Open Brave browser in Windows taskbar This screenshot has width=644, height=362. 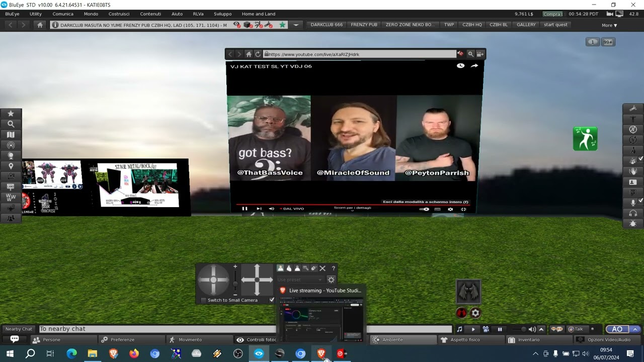point(321,353)
